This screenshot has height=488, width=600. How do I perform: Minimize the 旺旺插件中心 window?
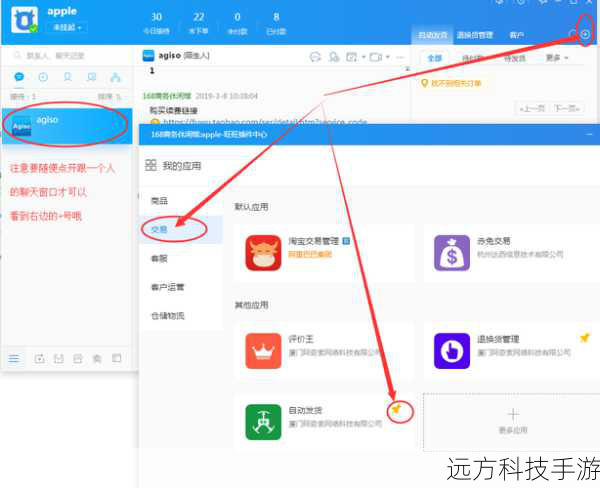589,135
